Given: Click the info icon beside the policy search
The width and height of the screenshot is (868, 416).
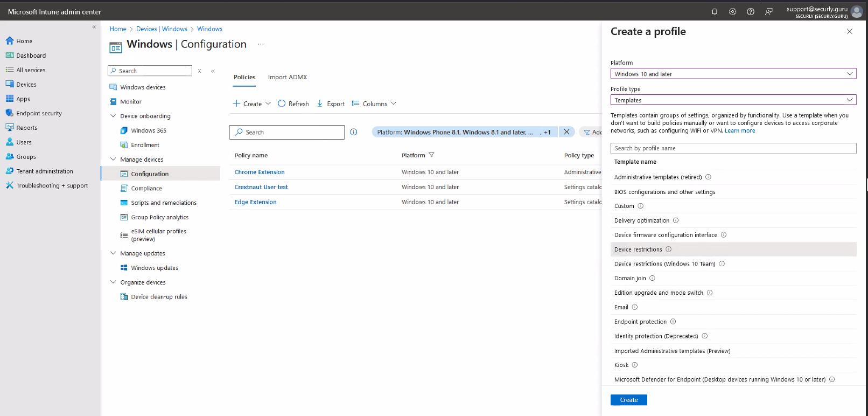Looking at the screenshot, I should coord(354,132).
